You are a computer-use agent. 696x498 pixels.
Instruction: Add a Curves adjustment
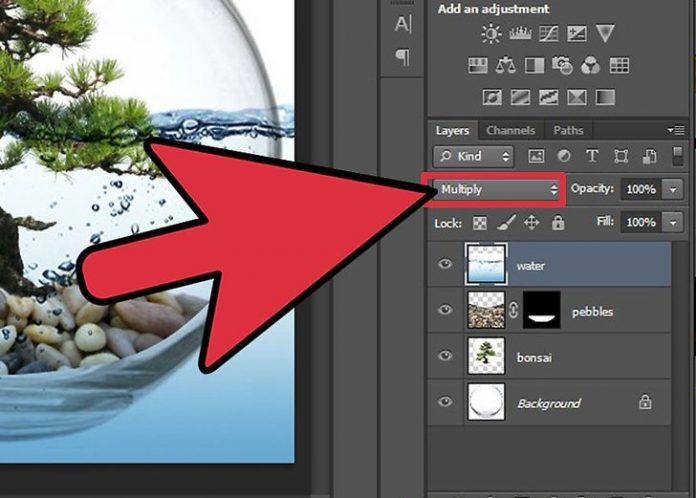click(549, 35)
